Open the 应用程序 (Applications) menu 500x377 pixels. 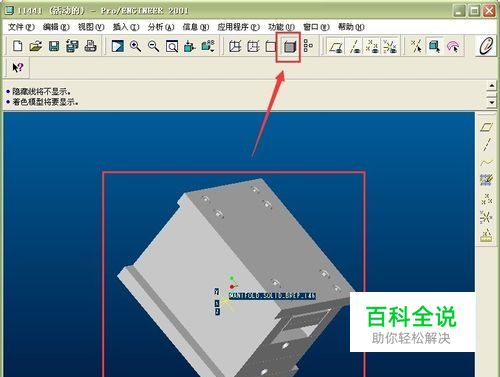click(238, 27)
